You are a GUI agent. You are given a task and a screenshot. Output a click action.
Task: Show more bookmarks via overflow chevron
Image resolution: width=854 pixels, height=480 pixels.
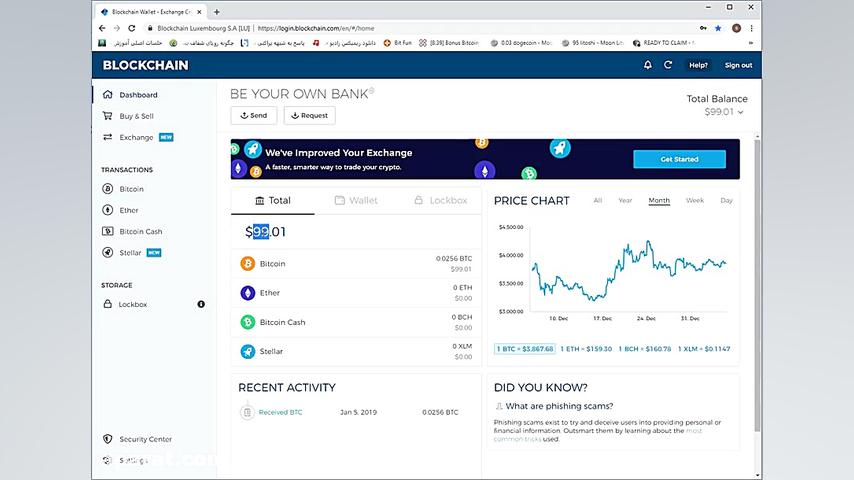click(x=751, y=43)
